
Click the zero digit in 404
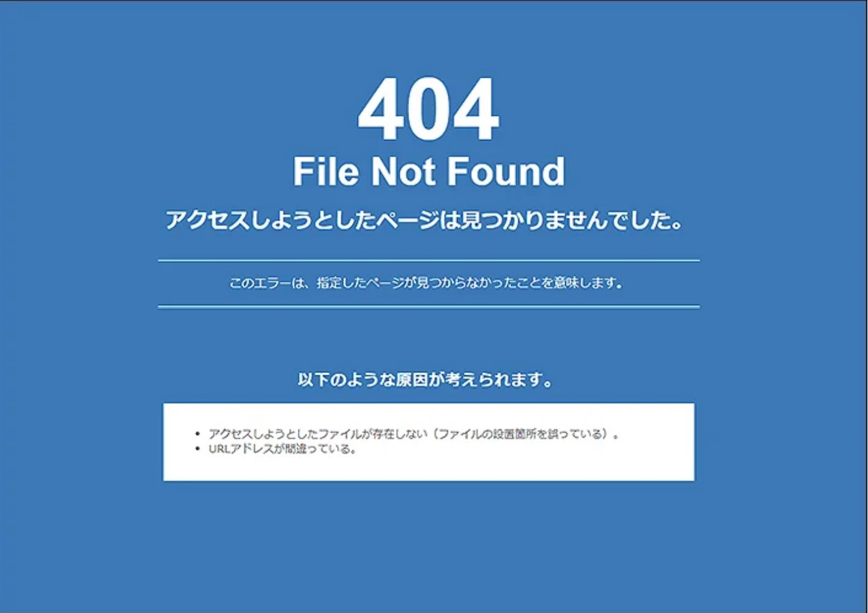(x=428, y=109)
